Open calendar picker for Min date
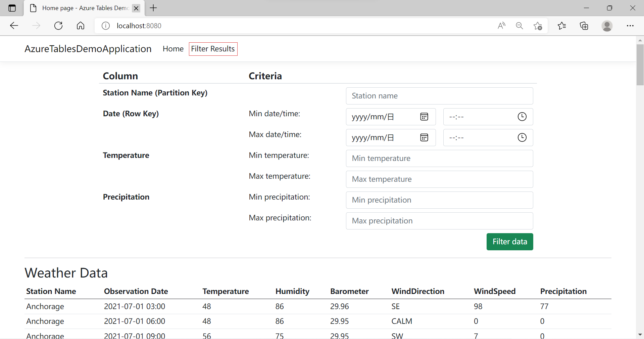This screenshot has height=339, width=644. [x=424, y=117]
